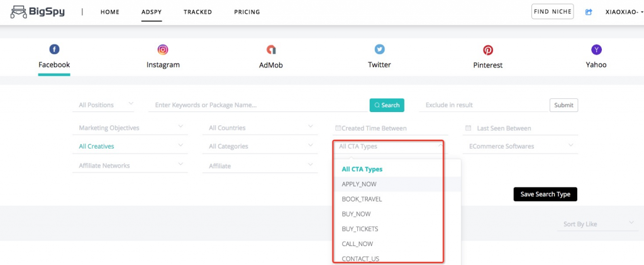644x265 pixels.
Task: Switch to the AdMob tab label
Action: [x=271, y=65]
